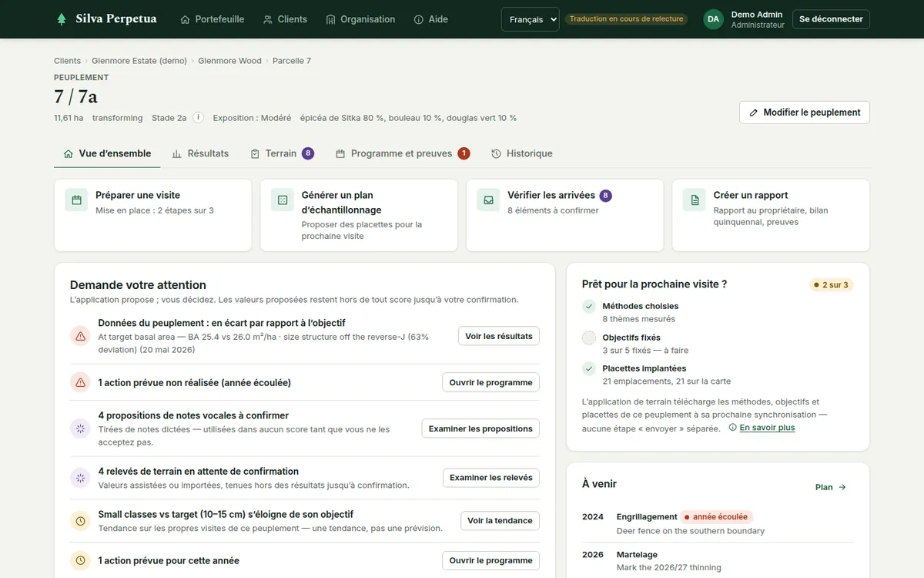
Task: Click the purple 8 badge on Vérifier les arrivées
Action: tap(606, 196)
